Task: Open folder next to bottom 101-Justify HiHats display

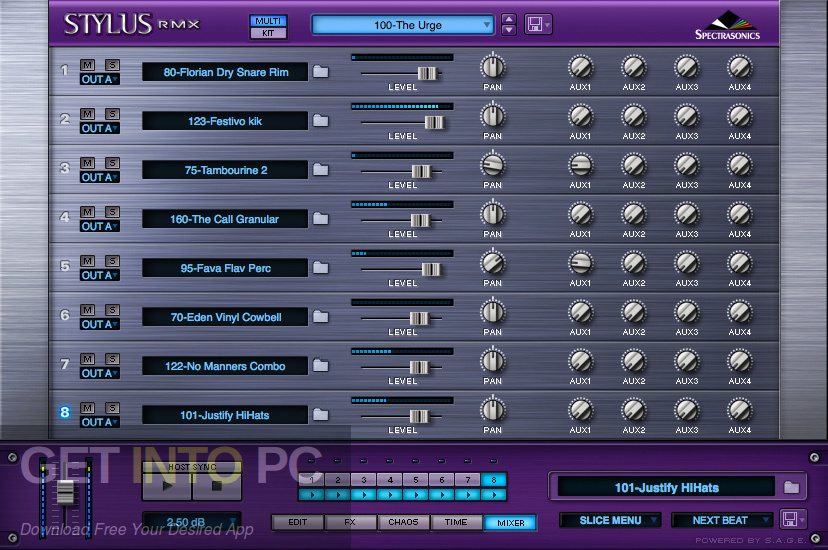Action: pos(791,487)
